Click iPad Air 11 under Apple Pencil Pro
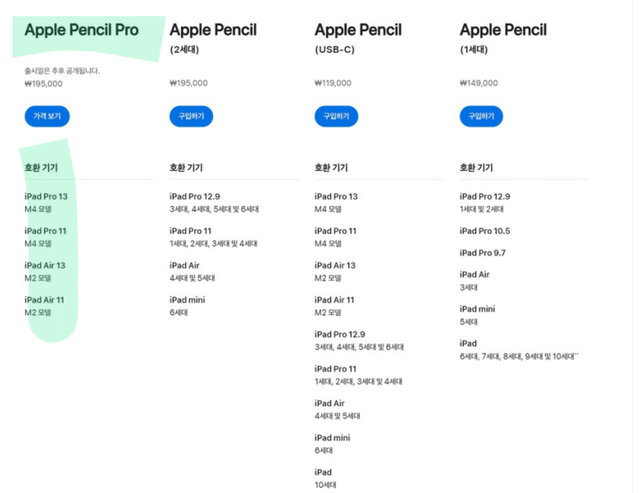The width and height of the screenshot is (640, 493). coord(44,300)
